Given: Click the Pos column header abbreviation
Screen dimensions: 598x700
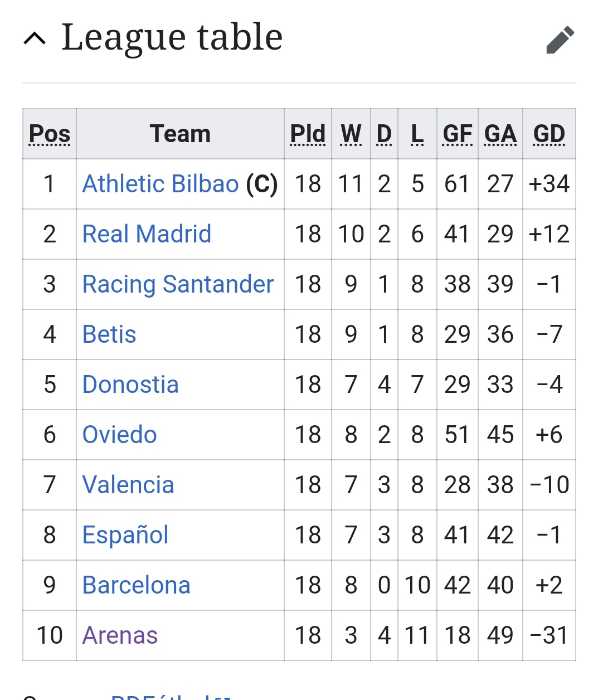Looking at the screenshot, I should coord(50,134).
